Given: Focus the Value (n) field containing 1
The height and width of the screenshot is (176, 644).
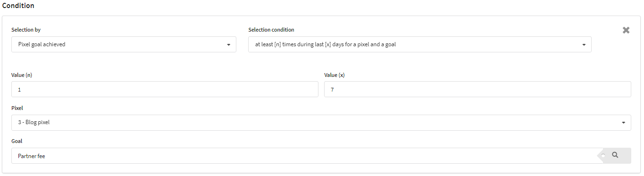Looking at the screenshot, I should (x=165, y=89).
